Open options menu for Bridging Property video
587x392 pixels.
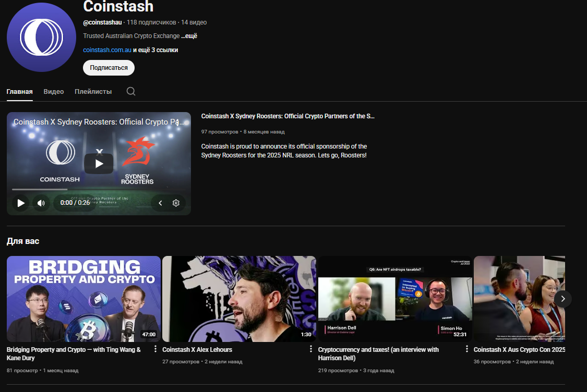(x=155, y=349)
